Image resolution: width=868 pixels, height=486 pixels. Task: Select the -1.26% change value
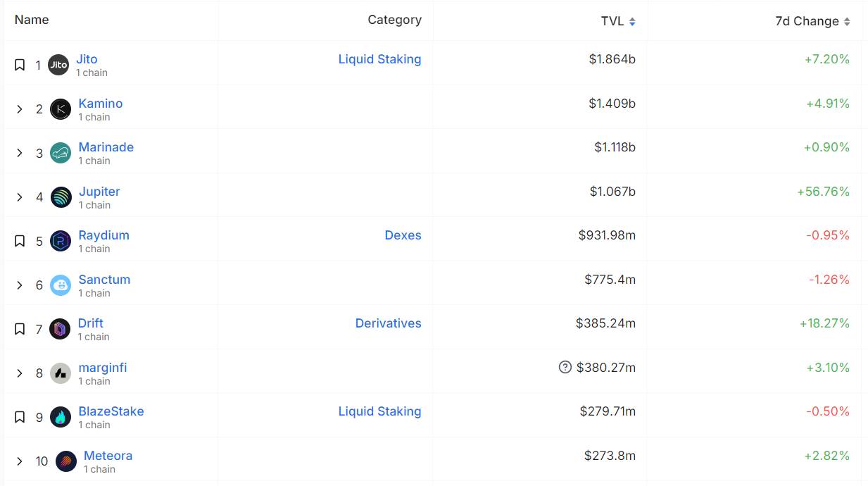829,280
